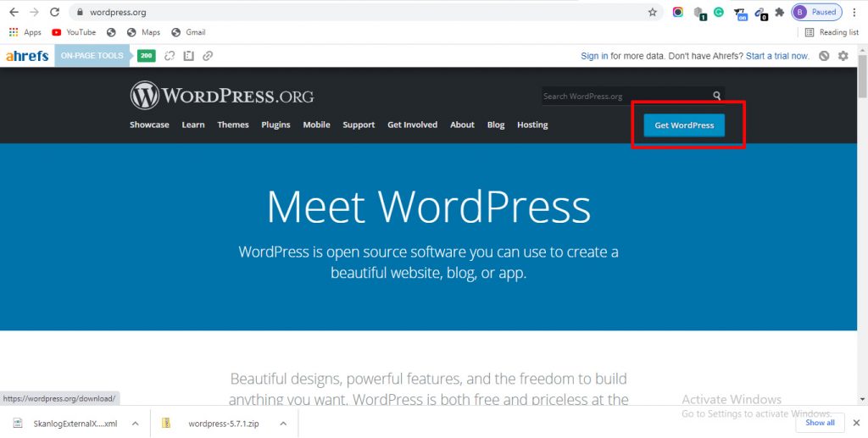Viewport: 868px width, 438px height.
Task: Open the Extensions puzzle piece menu
Action: [x=780, y=12]
